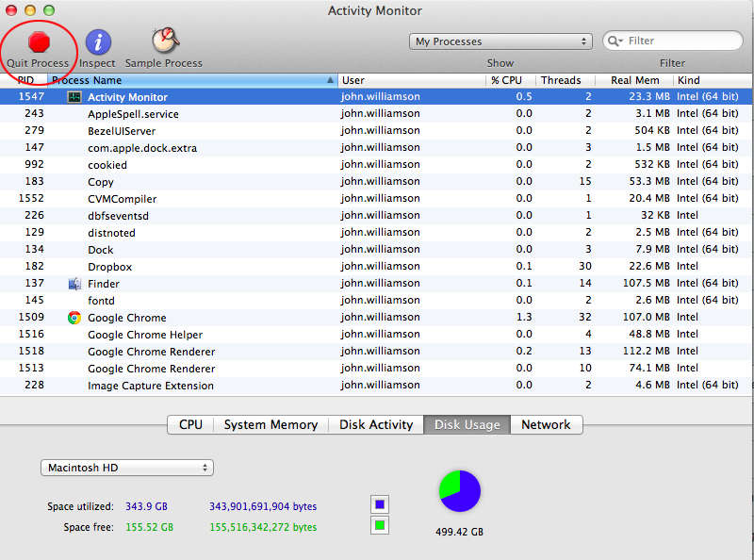Click the green Space free swatch

click(380, 525)
